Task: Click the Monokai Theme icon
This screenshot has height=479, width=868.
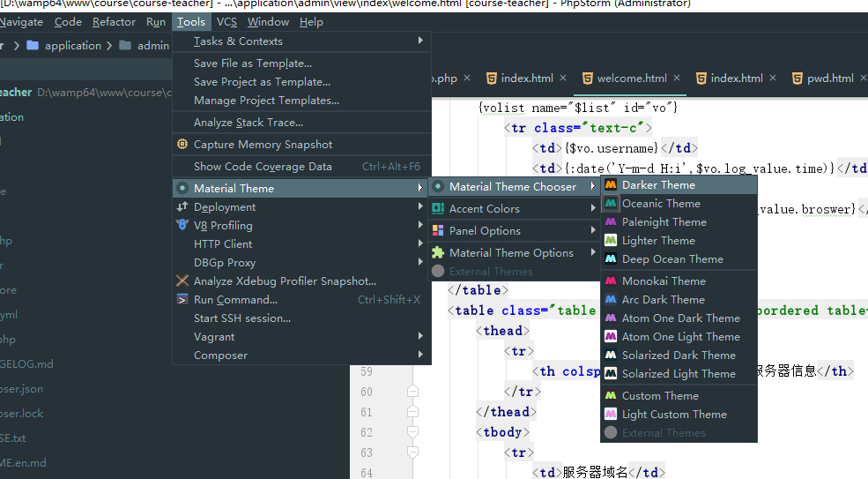Action: (611, 281)
